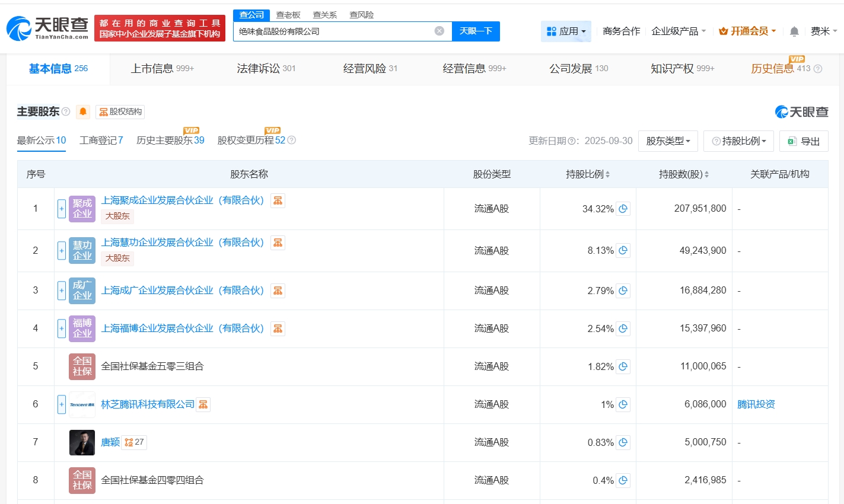This screenshot has height=504, width=844.
Task: Open the 持股比例 dropdown filter
Action: (738, 141)
